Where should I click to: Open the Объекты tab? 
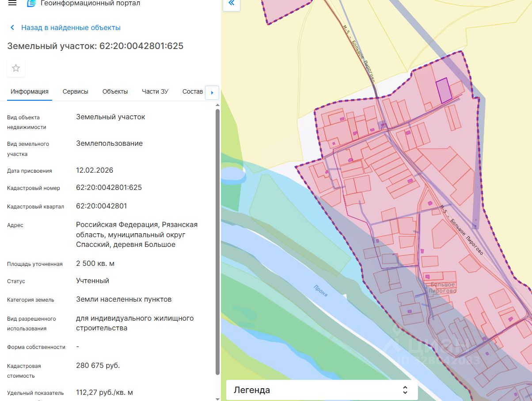[x=115, y=91]
